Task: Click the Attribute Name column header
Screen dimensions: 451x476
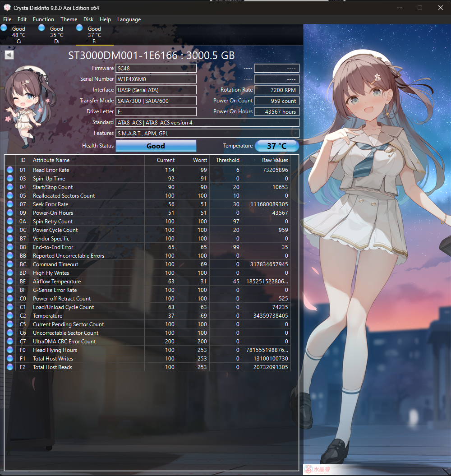Action: point(87,160)
